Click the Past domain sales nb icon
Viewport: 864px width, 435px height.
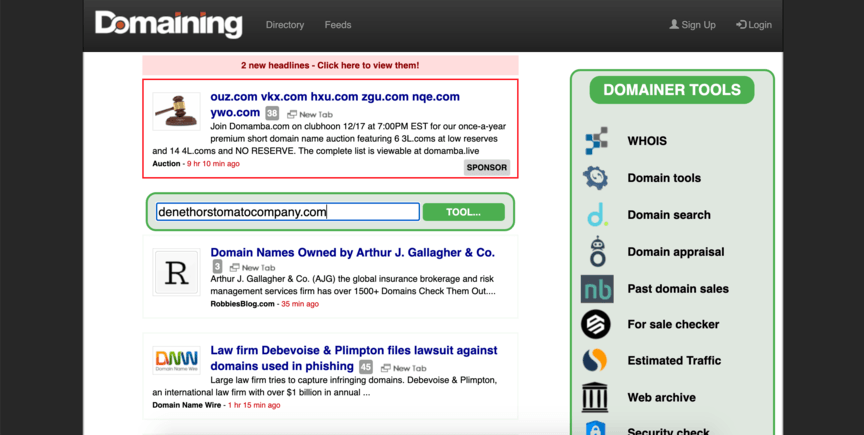click(x=597, y=289)
